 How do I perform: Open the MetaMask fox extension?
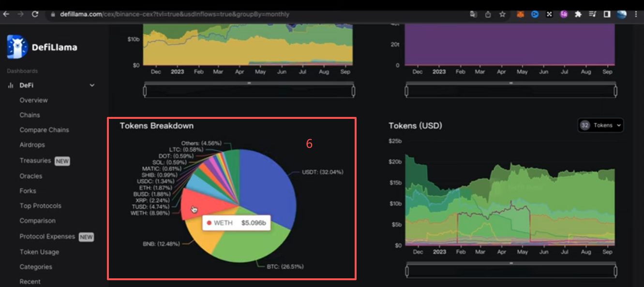click(521, 14)
